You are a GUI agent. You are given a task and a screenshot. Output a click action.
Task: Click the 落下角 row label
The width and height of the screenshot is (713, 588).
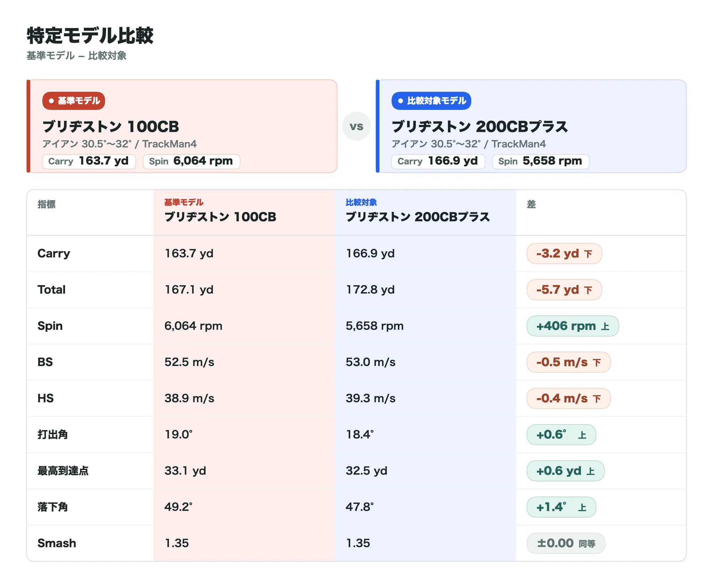pos(53,507)
